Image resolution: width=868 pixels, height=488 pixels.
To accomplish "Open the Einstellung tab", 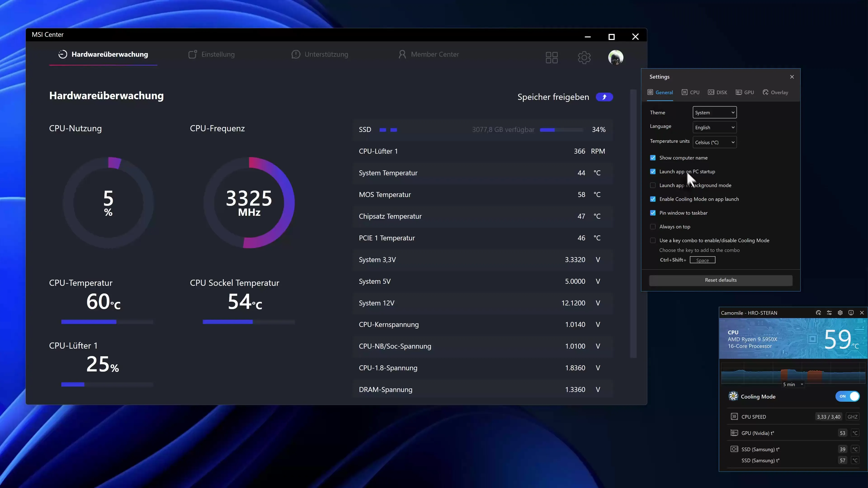I will coord(212,54).
